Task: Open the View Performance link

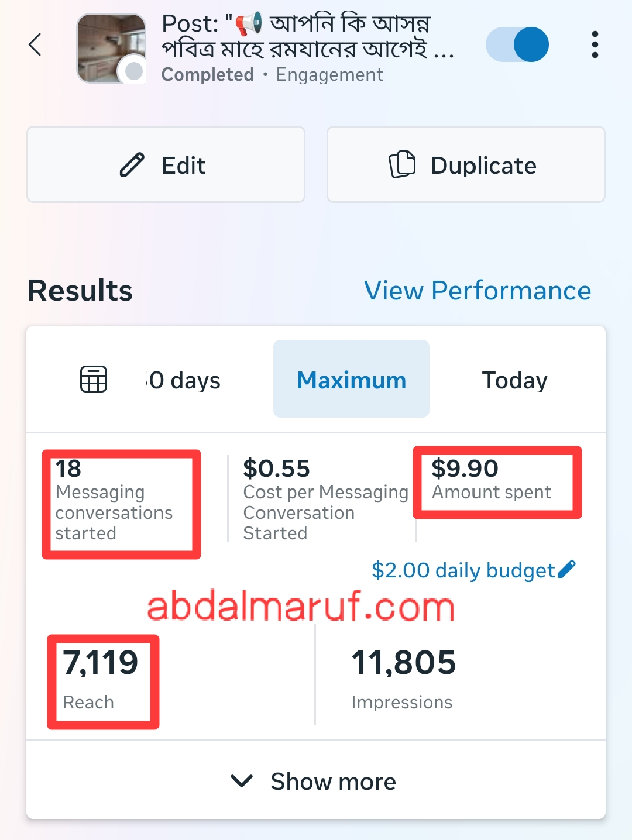Action: (x=478, y=291)
